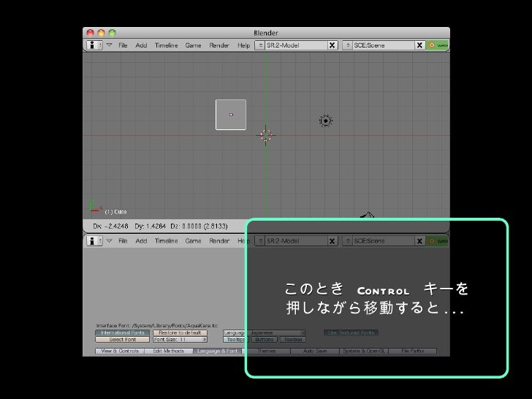Switch to Edit Methods tab

(169, 351)
